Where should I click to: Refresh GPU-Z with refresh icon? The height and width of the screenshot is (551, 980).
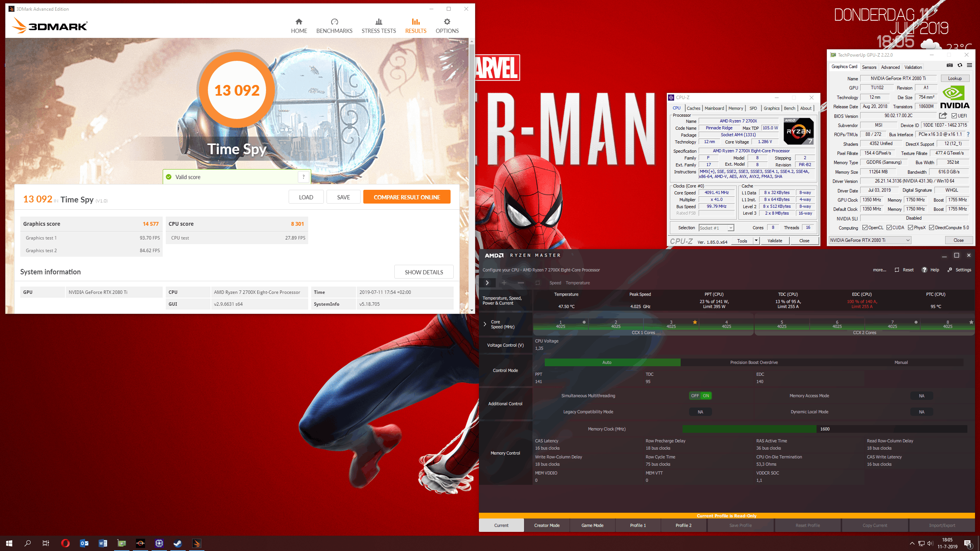pos(960,65)
